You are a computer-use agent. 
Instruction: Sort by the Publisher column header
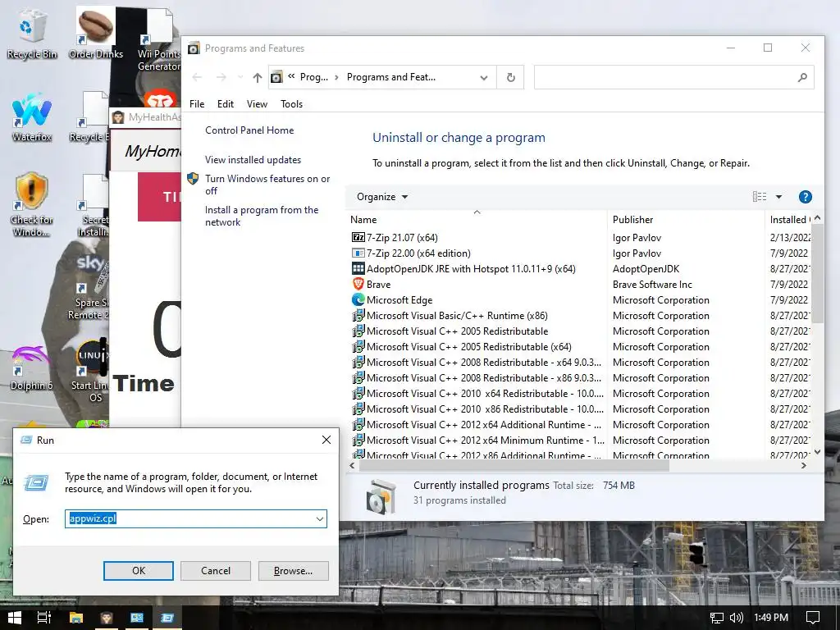point(687,220)
